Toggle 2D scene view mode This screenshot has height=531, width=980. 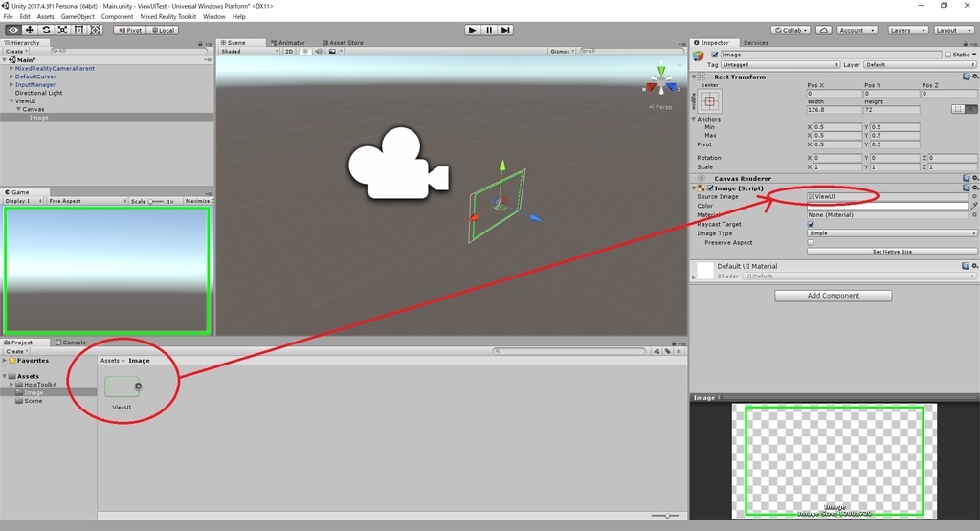[x=289, y=52]
